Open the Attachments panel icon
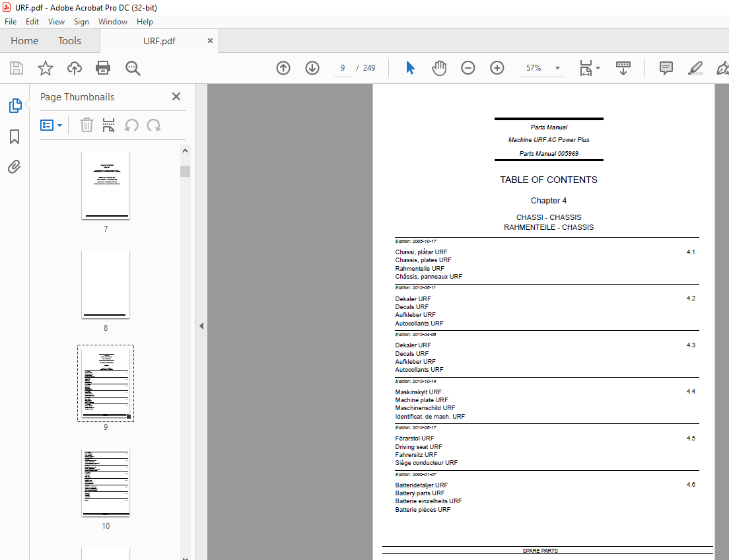This screenshot has width=729, height=560. (15, 166)
